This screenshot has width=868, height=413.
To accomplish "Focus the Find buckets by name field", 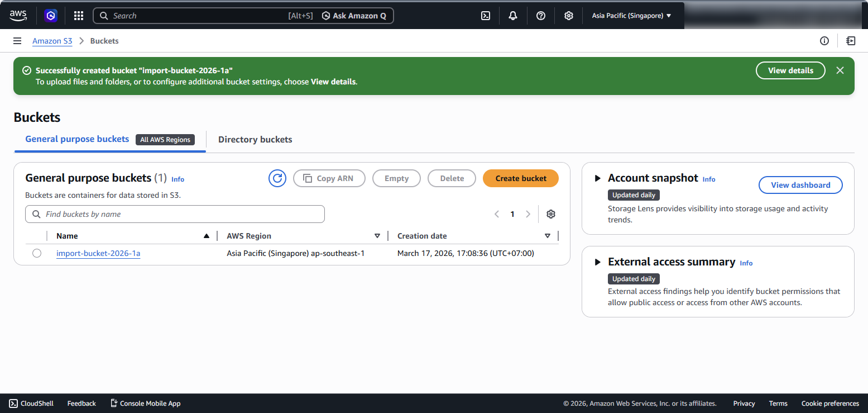I will coord(175,214).
